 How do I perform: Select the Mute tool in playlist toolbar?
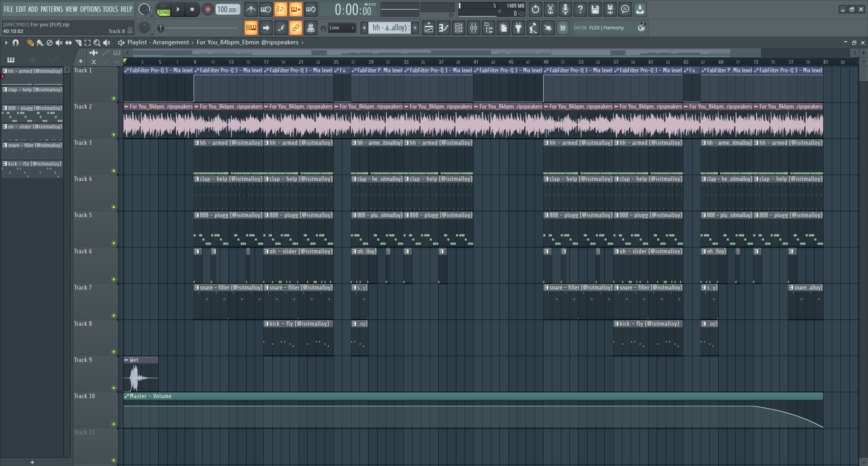(59, 43)
